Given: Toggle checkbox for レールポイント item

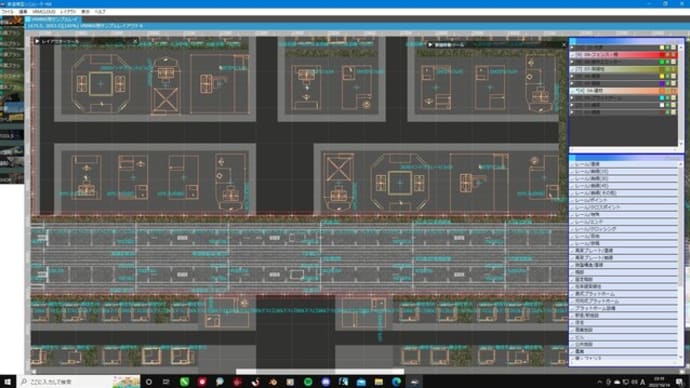Looking at the screenshot, I should coord(573,200).
